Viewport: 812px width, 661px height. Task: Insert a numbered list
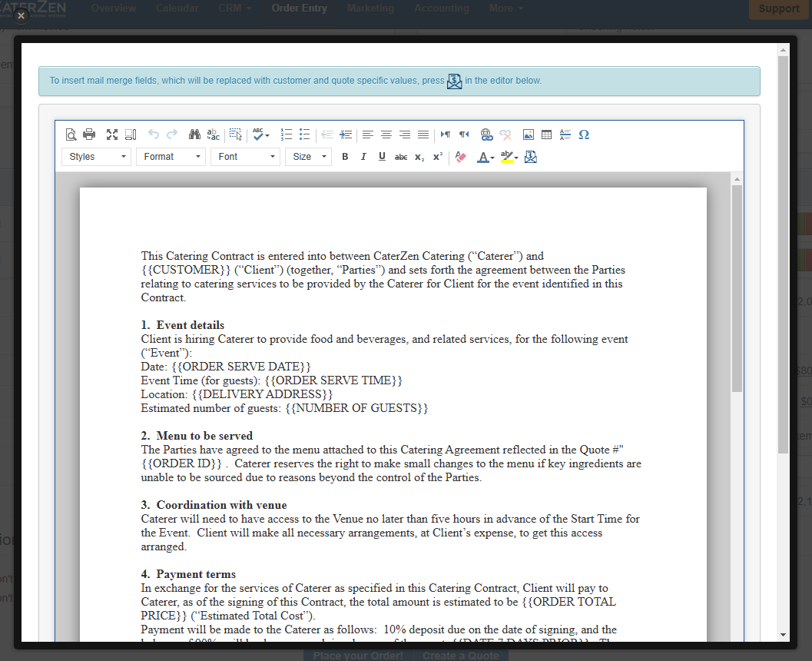click(287, 135)
